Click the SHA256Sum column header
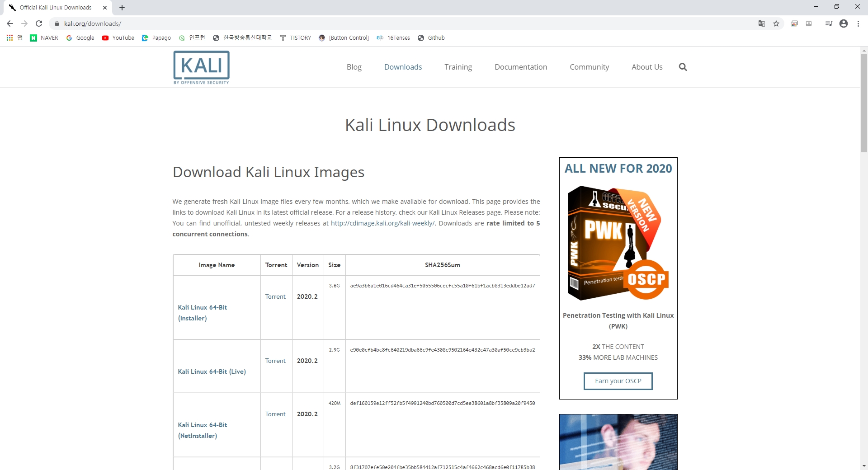This screenshot has width=868, height=470. (442, 265)
